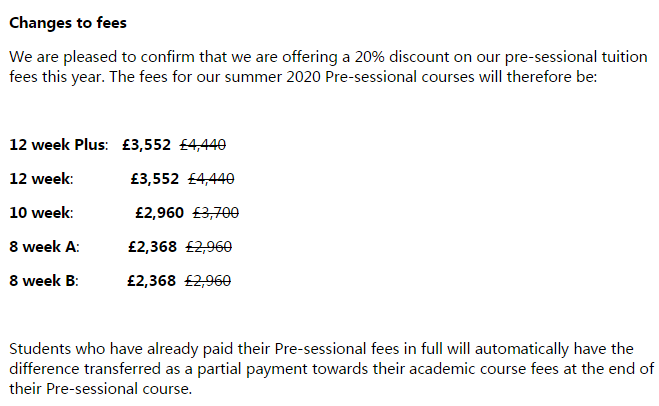Viewport: 659px width, 406px height.
Task: Select the '8 week B:' label
Action: 44,281
